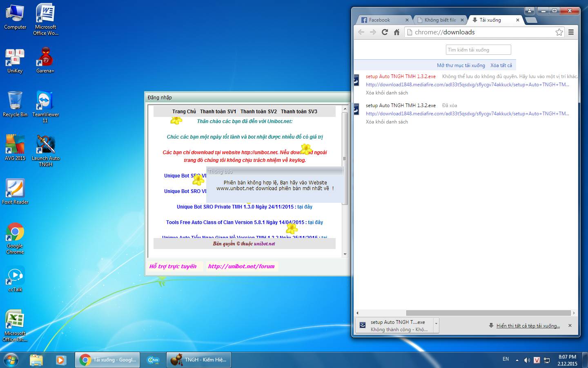Open Google Chrome desktop shortcut
Screen dimensions: 588x368
pyautogui.click(x=15, y=238)
